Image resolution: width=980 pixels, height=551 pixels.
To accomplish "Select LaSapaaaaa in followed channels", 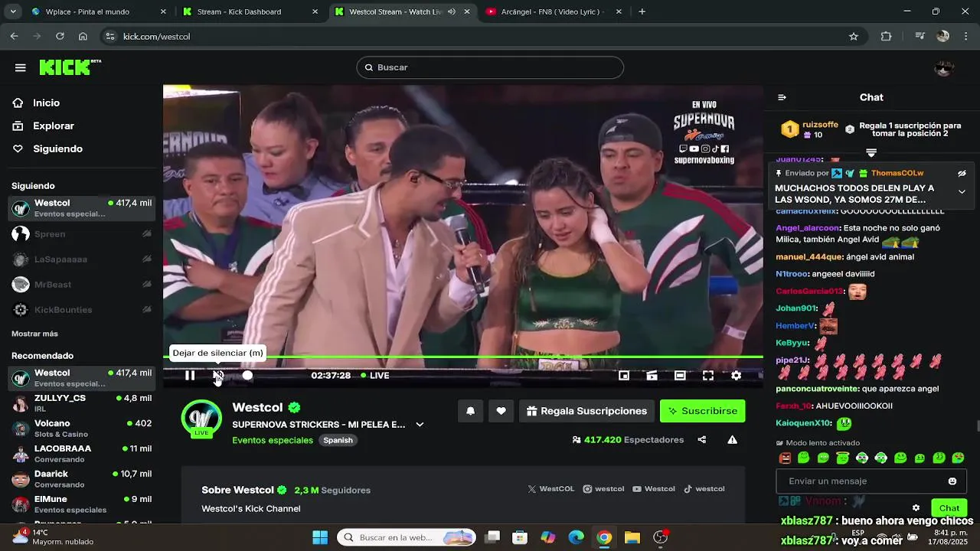I will coord(81,259).
